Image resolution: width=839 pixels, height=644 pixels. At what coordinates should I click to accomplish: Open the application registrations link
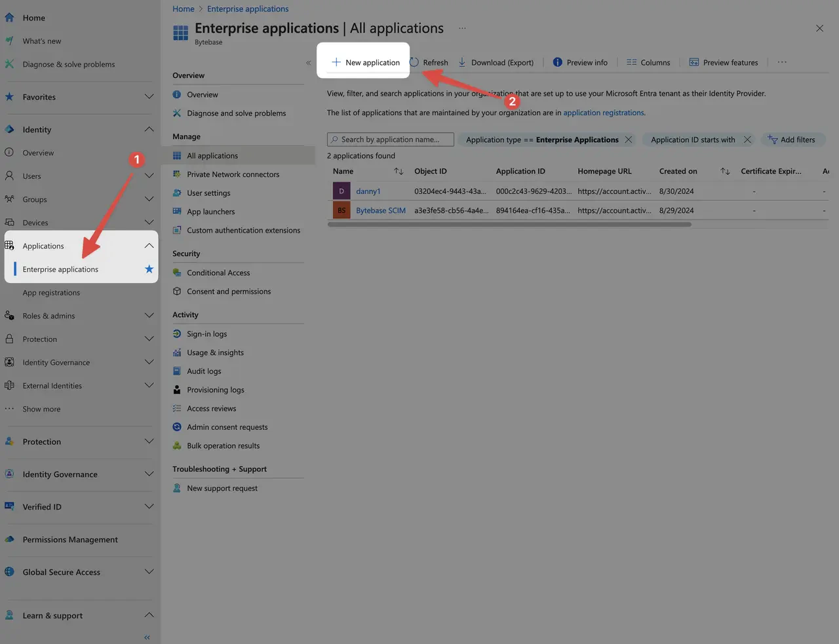(x=602, y=112)
